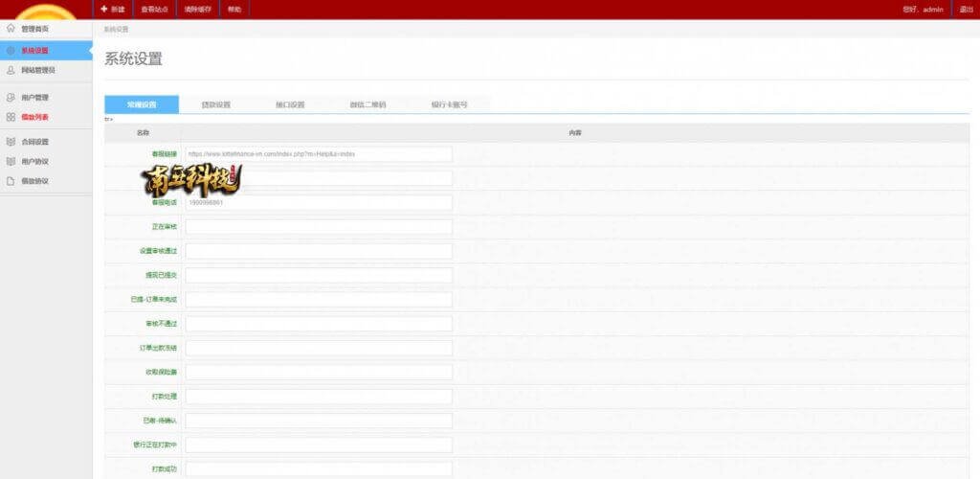
Task: Open the 微信二维码 tab
Action: coord(367,104)
